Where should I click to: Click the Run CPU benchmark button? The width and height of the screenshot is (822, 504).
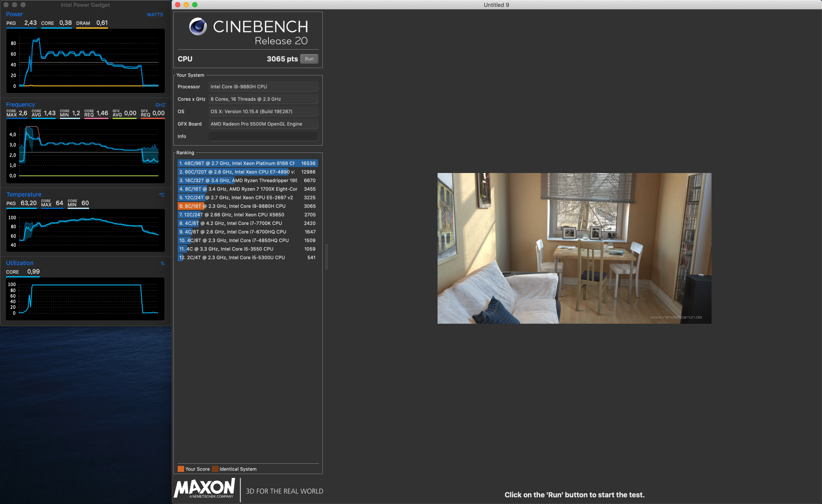pos(309,59)
